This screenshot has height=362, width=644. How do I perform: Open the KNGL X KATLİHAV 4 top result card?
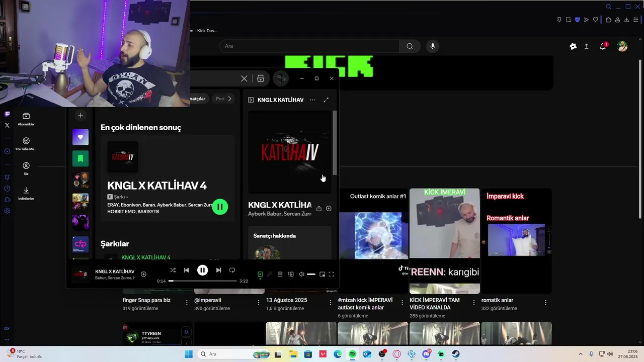click(168, 179)
